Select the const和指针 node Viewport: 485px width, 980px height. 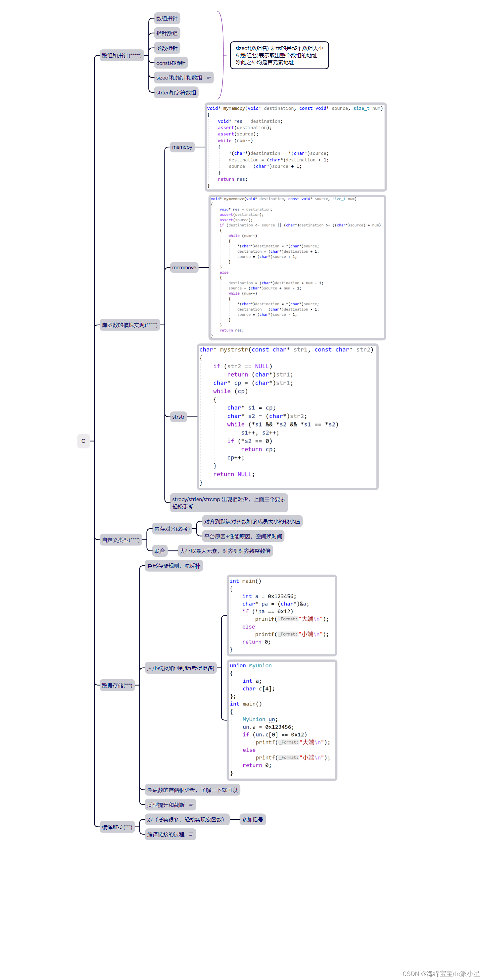pos(171,63)
